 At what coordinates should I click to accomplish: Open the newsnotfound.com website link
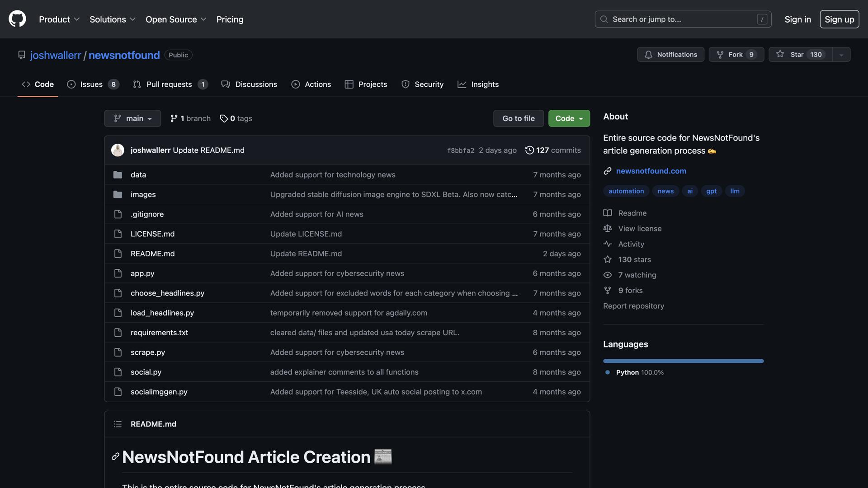(651, 171)
